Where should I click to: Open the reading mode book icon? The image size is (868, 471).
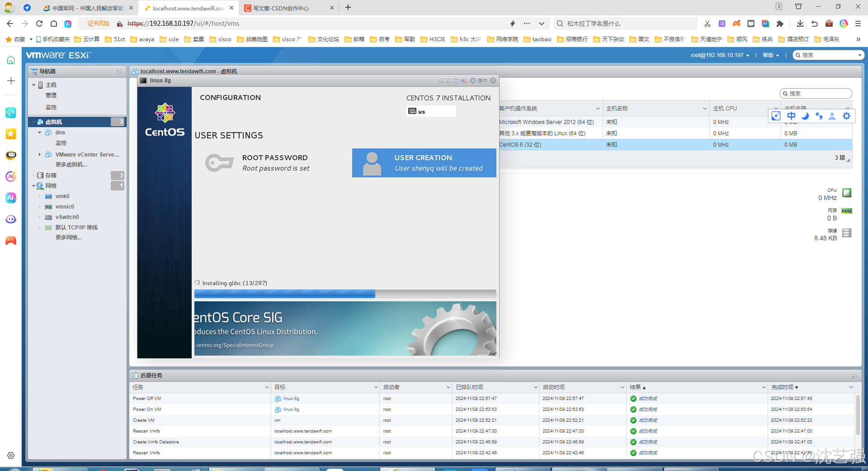point(751,24)
